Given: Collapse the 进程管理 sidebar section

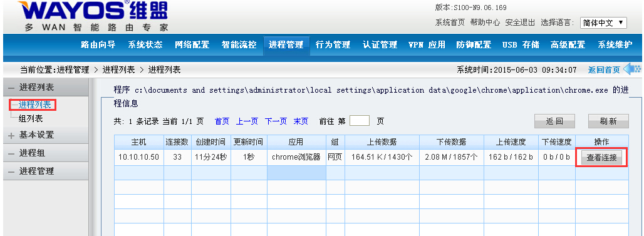Looking at the screenshot, I should (45, 171).
